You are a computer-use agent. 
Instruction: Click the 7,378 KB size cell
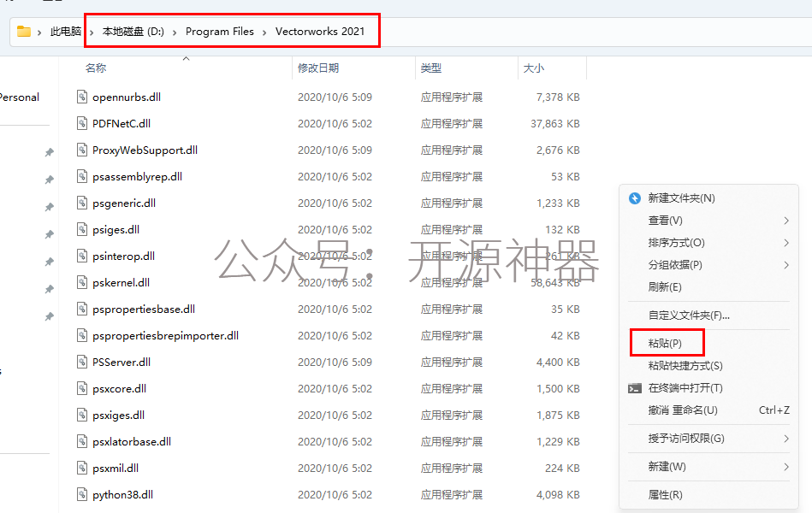coord(558,97)
